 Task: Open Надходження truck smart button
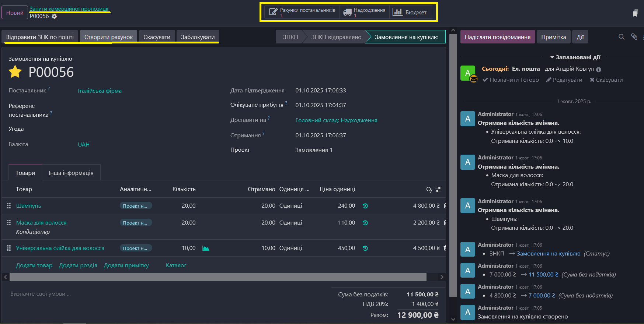coord(364,12)
